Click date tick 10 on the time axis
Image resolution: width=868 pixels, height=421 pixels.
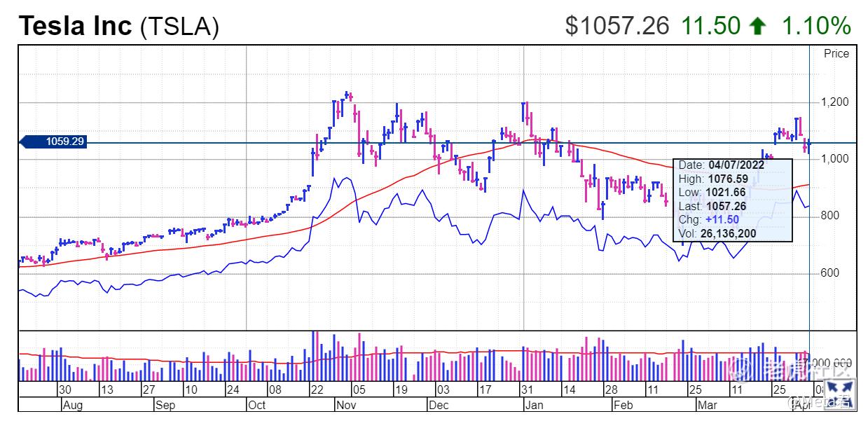pyautogui.click(x=191, y=389)
